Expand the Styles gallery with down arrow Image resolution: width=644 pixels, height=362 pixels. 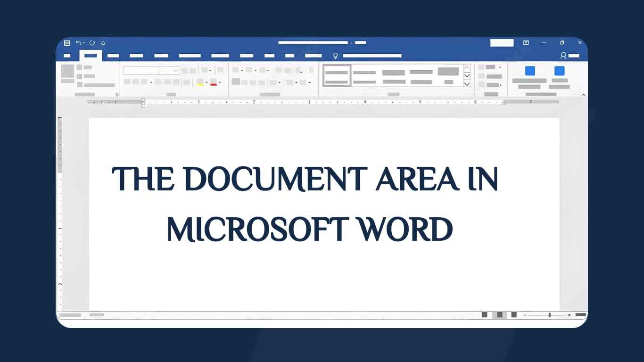[467, 84]
